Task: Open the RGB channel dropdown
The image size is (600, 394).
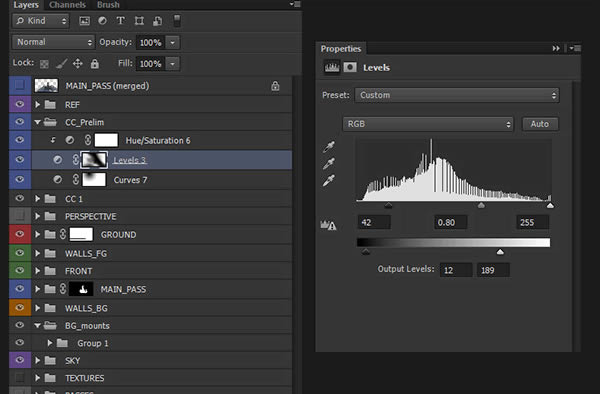Action: 428,124
